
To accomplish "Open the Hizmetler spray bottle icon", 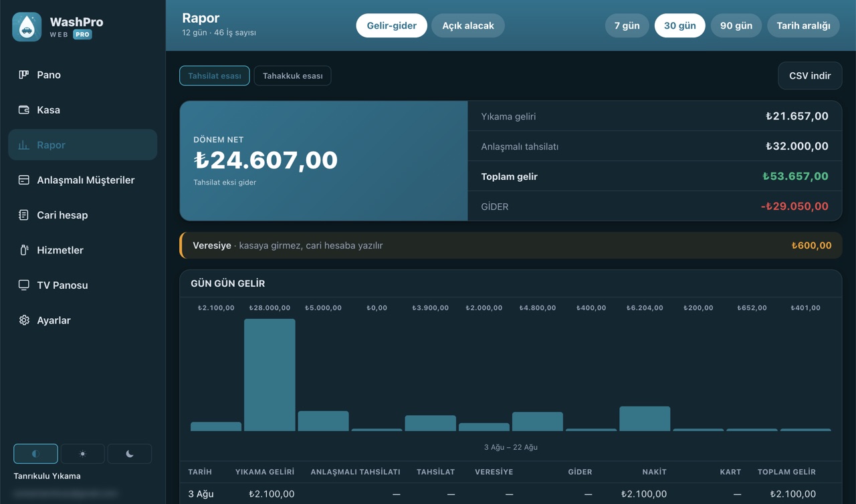I will [x=23, y=250].
